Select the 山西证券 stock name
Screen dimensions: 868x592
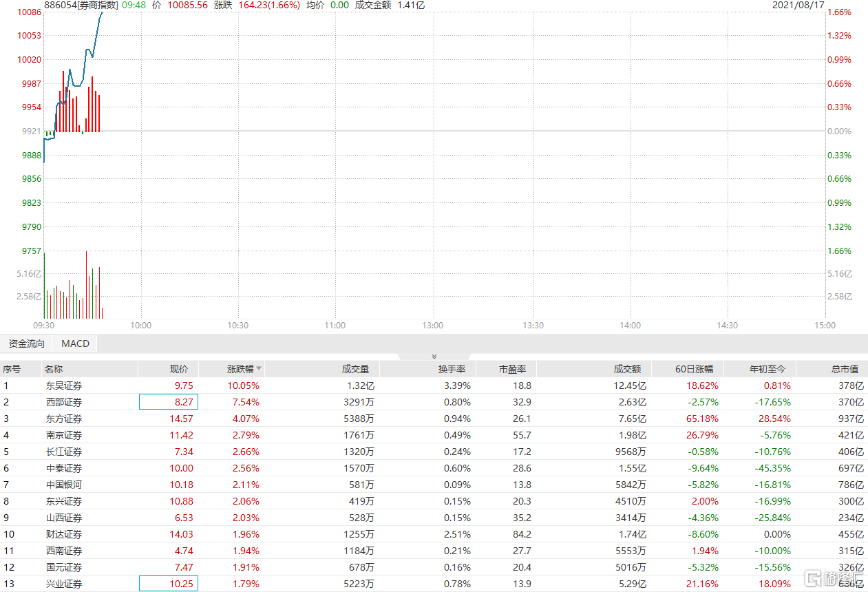(x=64, y=518)
